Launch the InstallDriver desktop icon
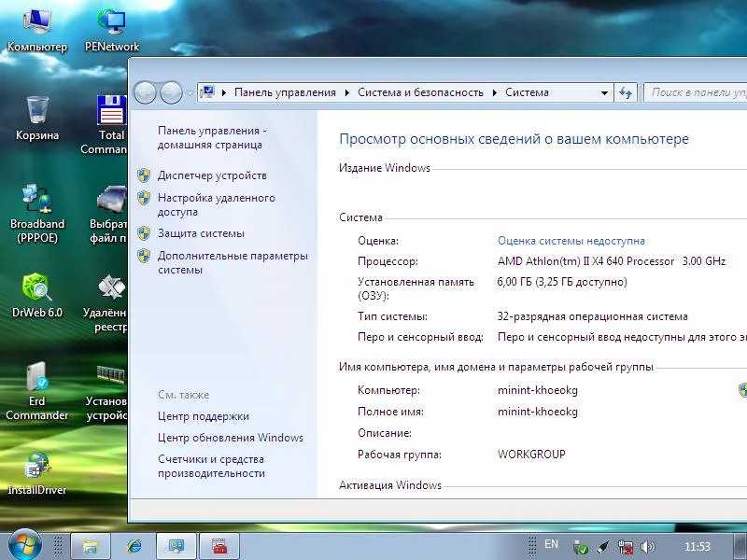 tap(36, 467)
